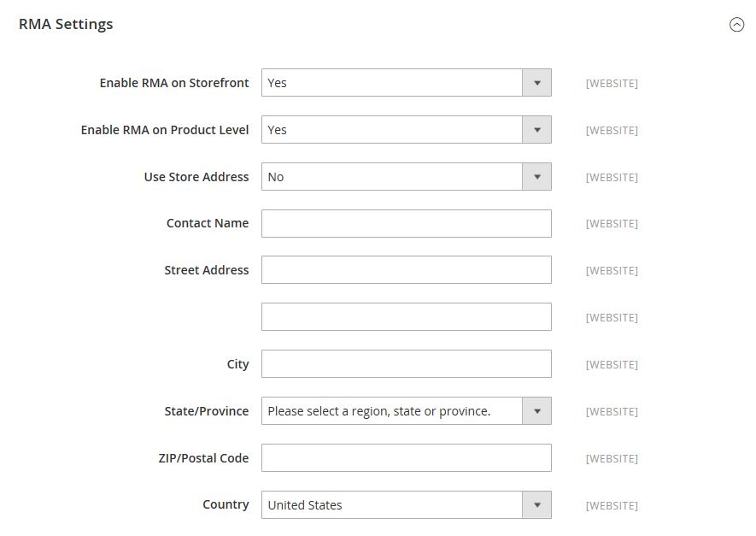Click the arrow button on State/Province select
Viewport: 756px width, 536px height.
coord(537,411)
